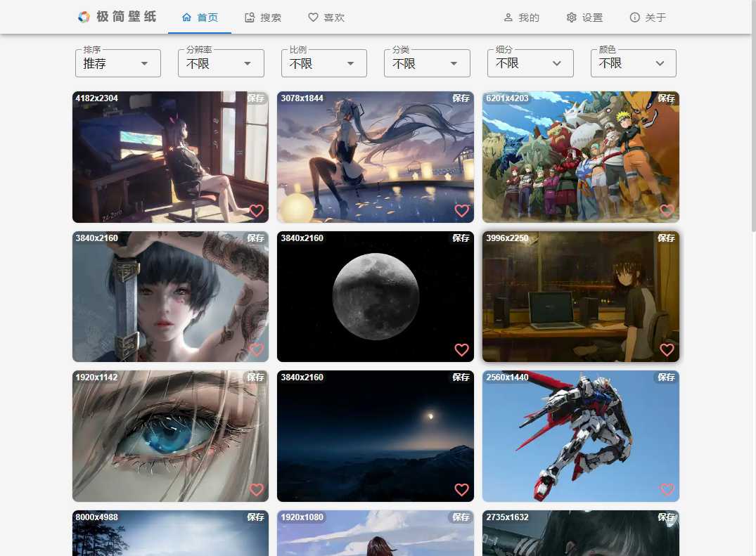Save the 2735x1632 wallpaper
Image resolution: width=756 pixels, height=556 pixels.
coord(666,517)
